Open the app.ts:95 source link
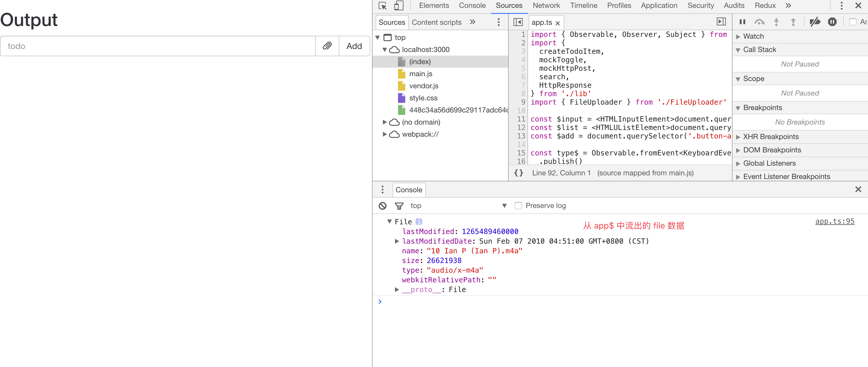 834,221
